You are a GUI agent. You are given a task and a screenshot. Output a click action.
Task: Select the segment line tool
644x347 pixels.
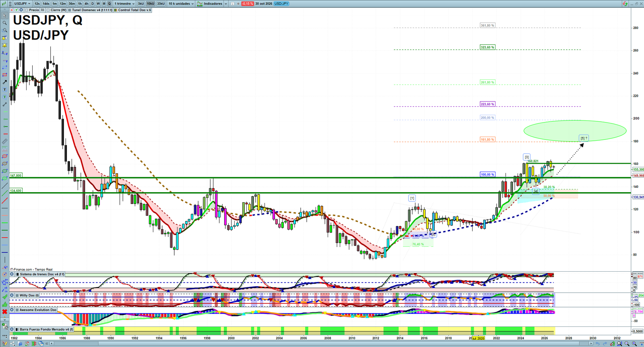pos(5,104)
